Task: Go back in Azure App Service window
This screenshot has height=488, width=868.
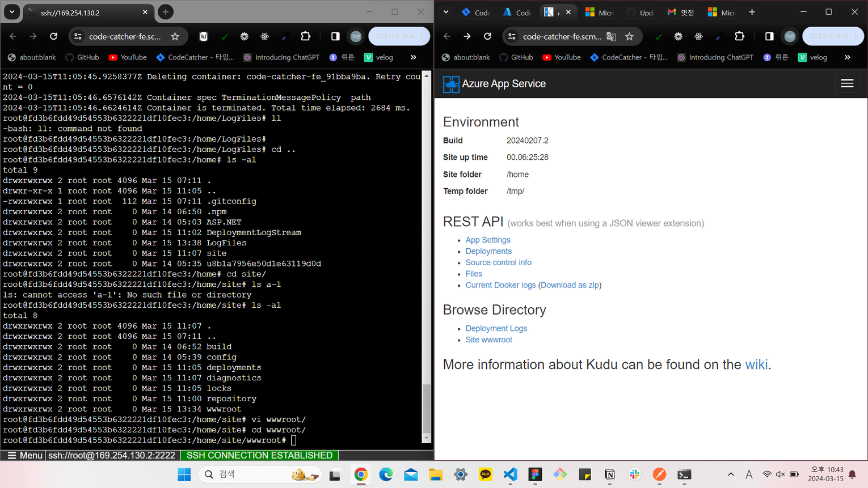Action: point(446,36)
